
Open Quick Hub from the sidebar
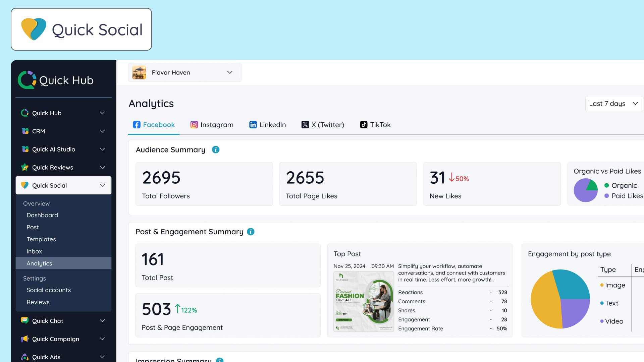[x=47, y=113]
